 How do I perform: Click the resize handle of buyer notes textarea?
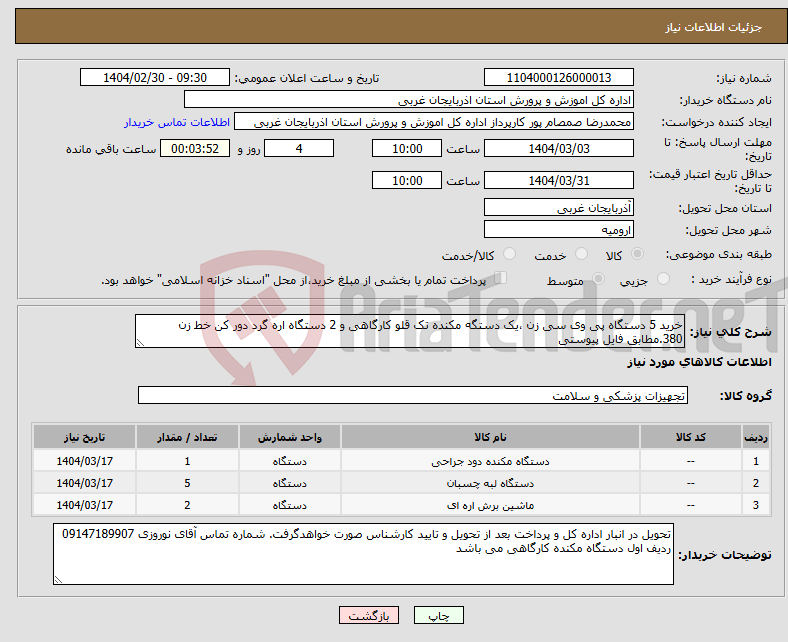58,580
